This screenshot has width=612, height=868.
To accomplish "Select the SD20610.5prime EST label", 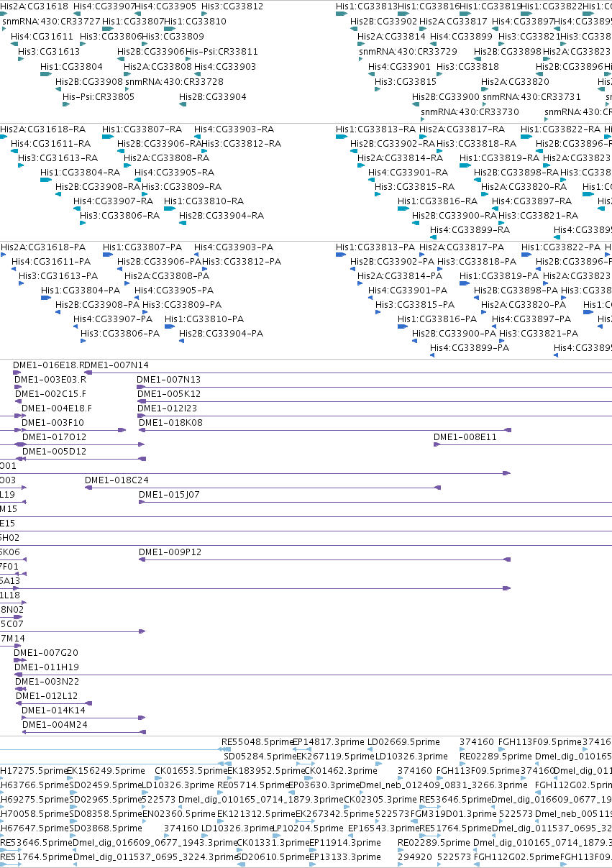I will coord(272,857).
